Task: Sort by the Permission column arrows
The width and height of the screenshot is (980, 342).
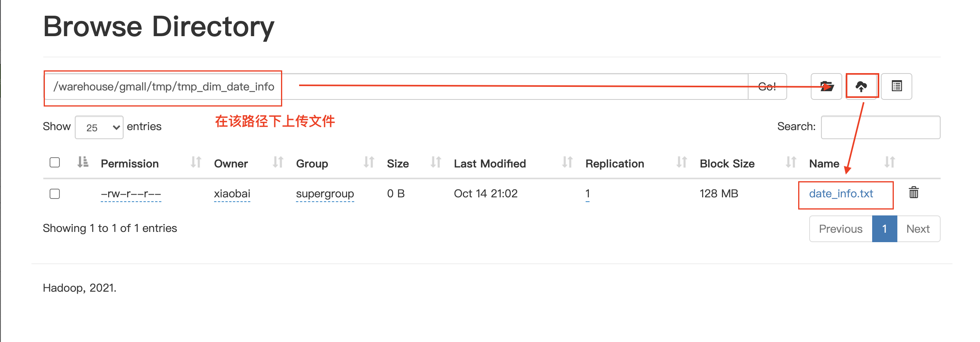Action: tap(196, 162)
